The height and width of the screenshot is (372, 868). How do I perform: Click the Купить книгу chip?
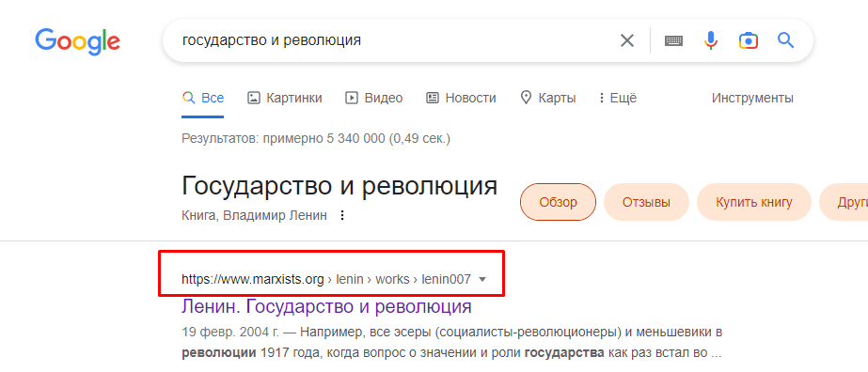pos(754,202)
